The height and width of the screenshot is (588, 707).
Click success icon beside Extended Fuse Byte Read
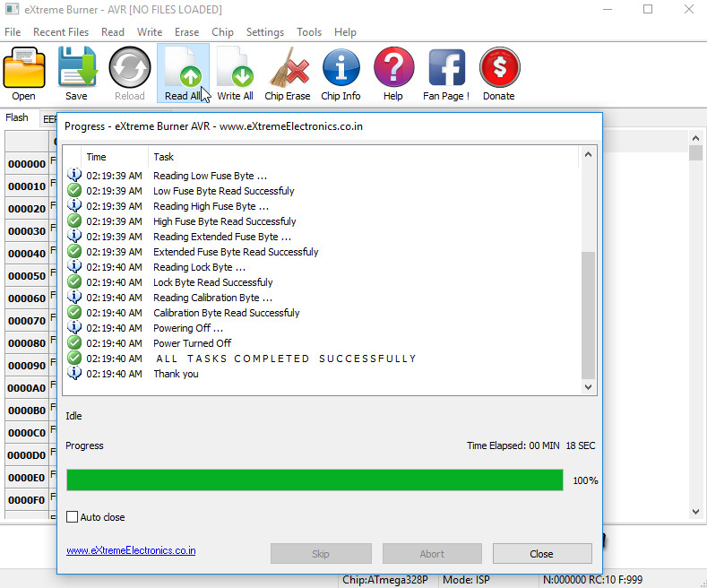click(74, 251)
